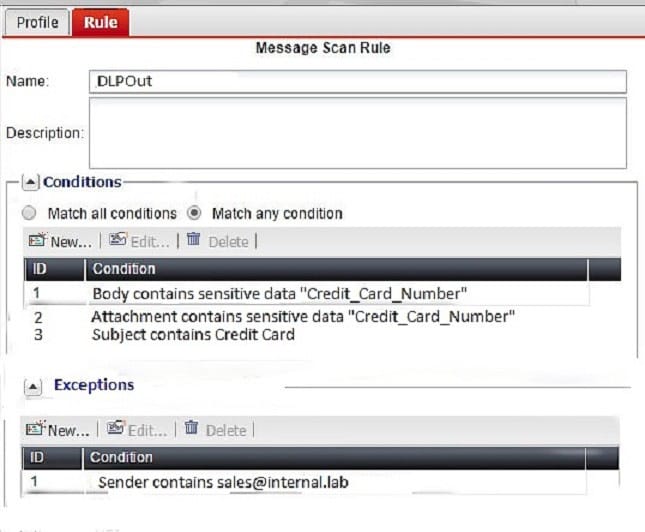Click the Edit icon in Conditions toolbar
This screenshot has height=532, width=645.
[117, 241]
